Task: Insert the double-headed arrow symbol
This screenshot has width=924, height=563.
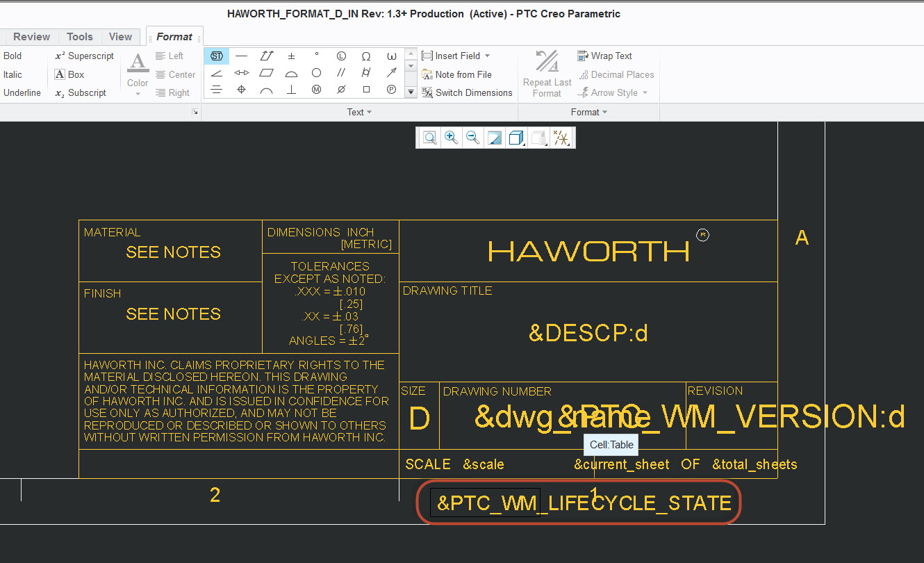Action: tap(242, 73)
